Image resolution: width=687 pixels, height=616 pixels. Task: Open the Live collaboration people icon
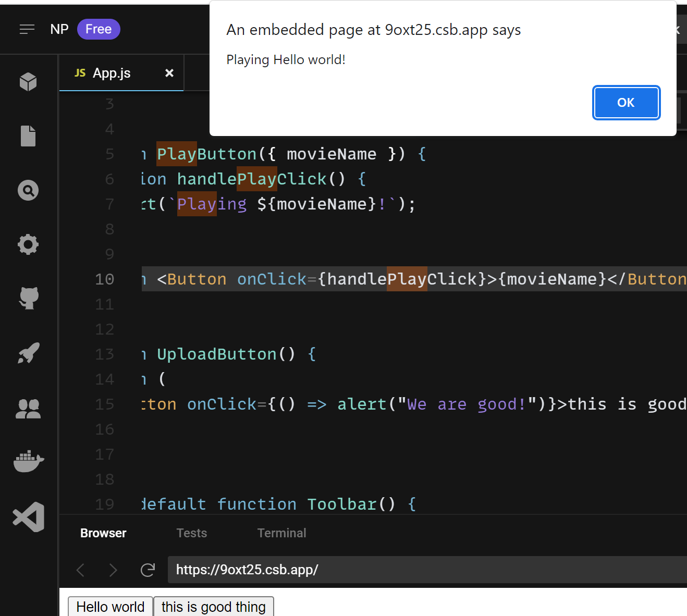click(28, 409)
